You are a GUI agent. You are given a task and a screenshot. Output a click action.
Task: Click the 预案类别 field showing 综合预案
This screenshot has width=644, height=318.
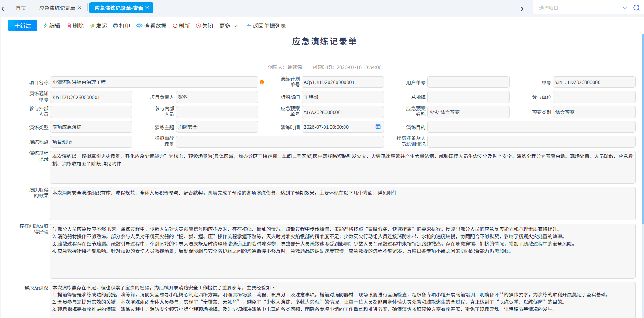(594, 112)
